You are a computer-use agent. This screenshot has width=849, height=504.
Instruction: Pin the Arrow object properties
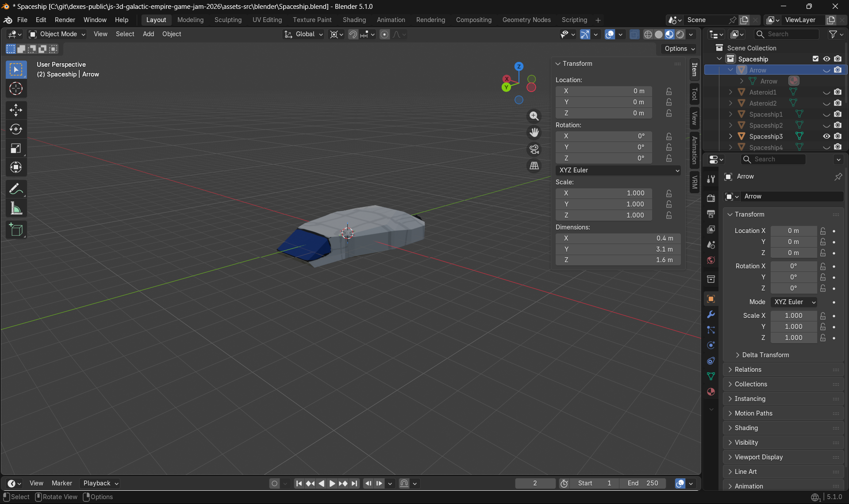pos(838,176)
